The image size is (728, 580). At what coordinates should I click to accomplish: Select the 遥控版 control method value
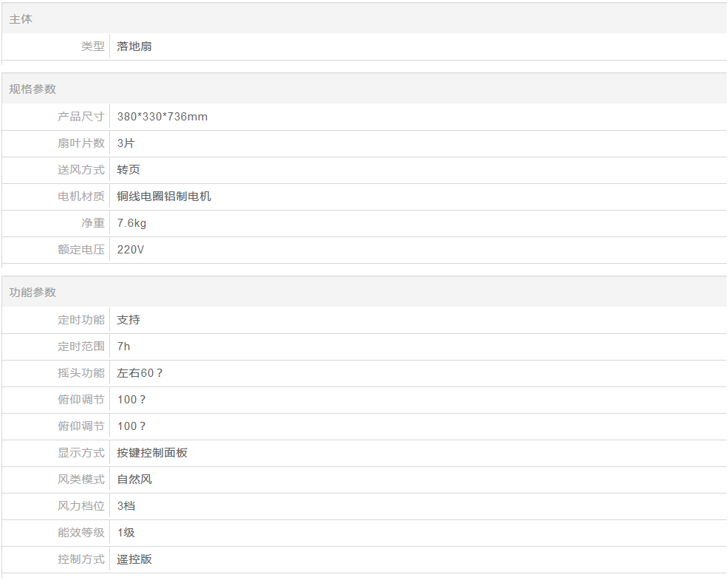(134, 559)
